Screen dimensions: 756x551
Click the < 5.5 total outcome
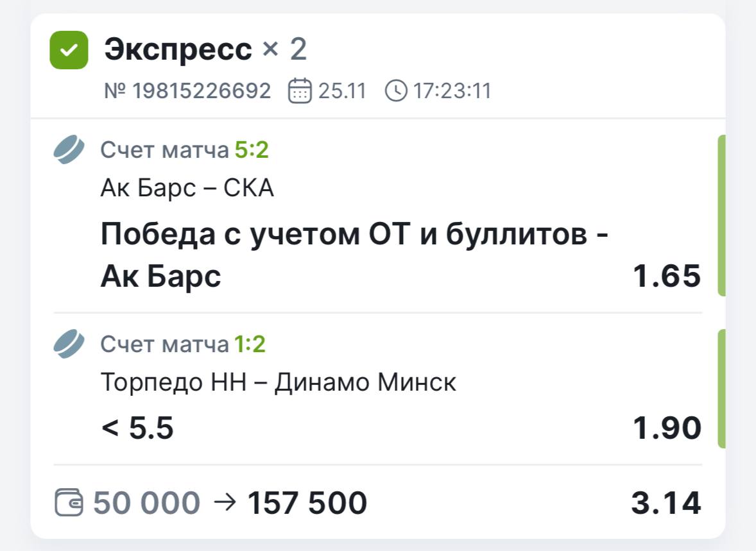pos(137,428)
